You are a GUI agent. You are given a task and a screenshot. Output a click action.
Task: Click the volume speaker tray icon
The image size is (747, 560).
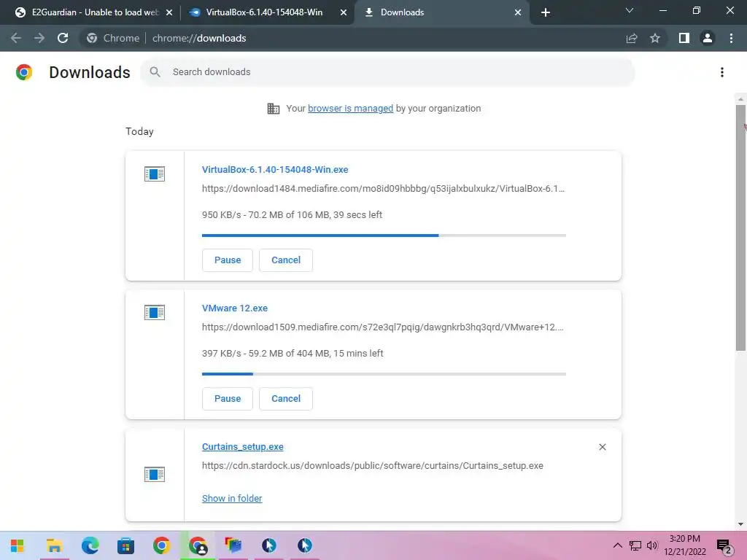(652, 545)
